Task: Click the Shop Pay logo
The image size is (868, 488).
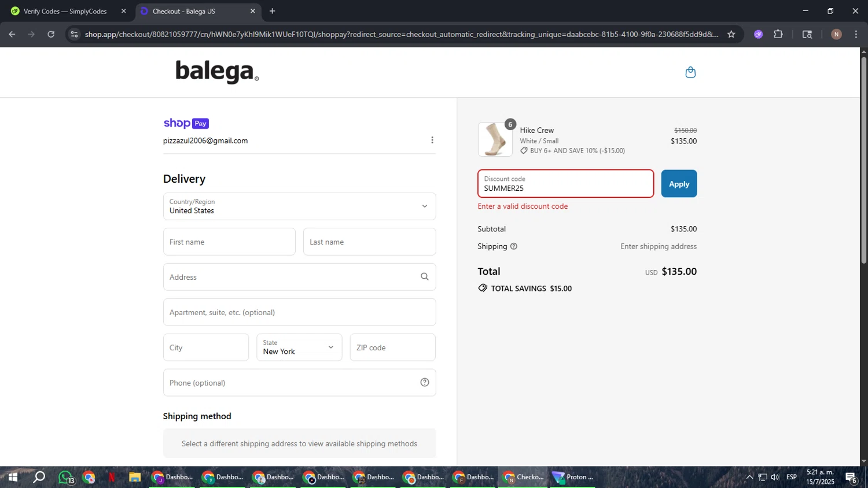Action: click(186, 123)
